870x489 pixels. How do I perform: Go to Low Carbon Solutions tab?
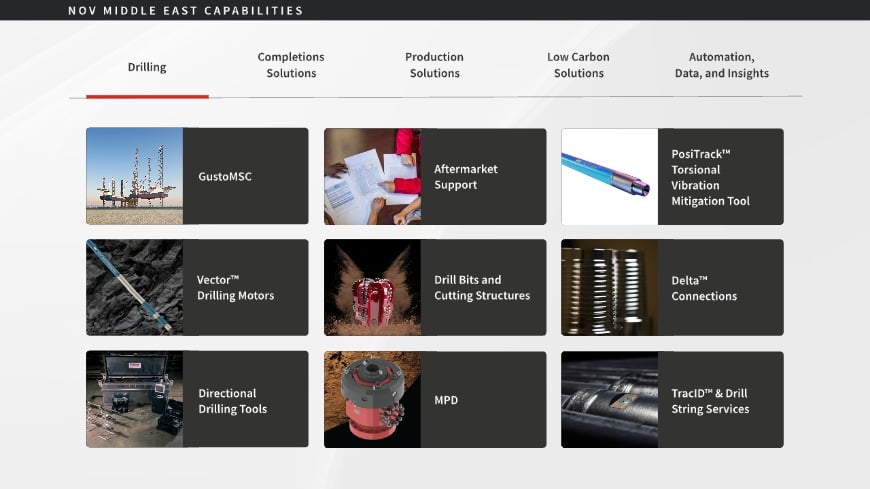tap(578, 65)
